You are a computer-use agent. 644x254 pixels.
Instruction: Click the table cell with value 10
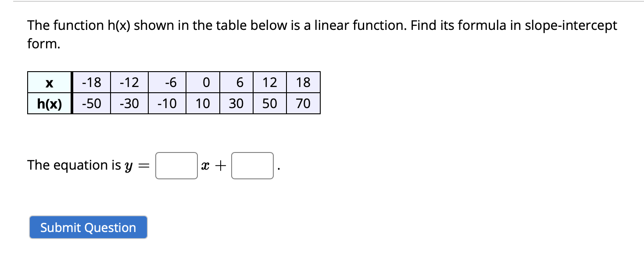[204, 104]
